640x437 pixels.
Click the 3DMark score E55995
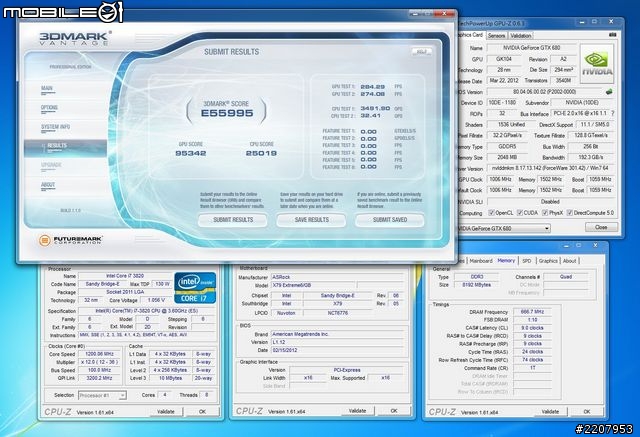click(227, 113)
